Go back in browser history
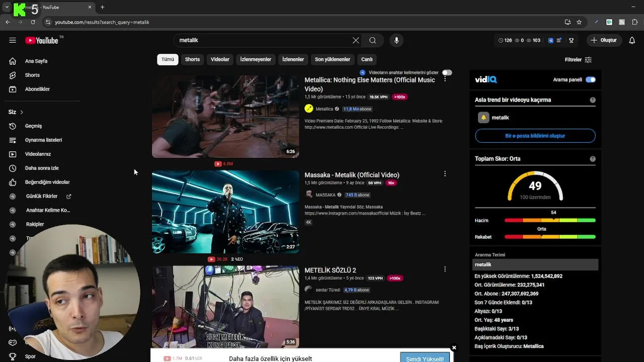Viewport: 644px width, 362px height. click(8, 22)
